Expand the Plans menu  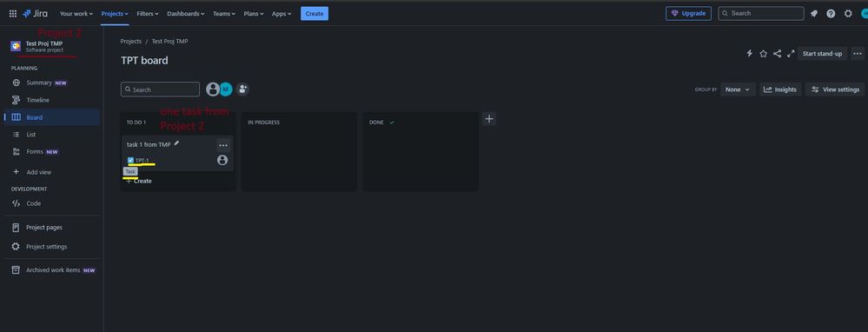[x=254, y=14]
